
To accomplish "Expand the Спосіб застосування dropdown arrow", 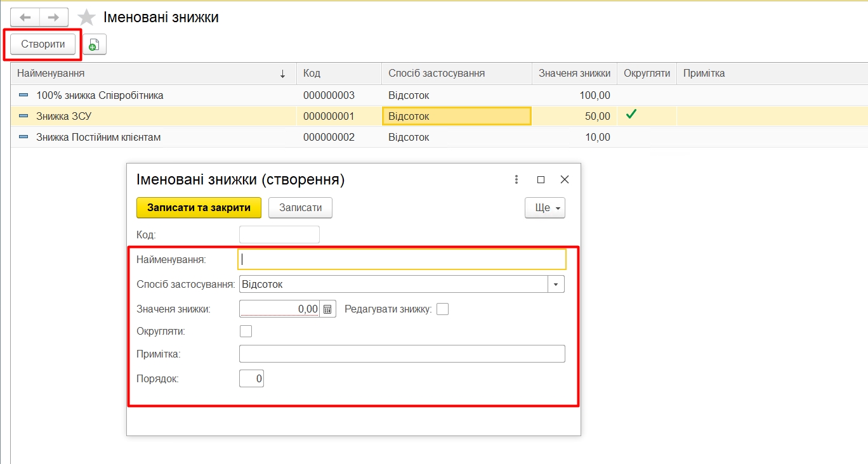I will pyautogui.click(x=556, y=285).
